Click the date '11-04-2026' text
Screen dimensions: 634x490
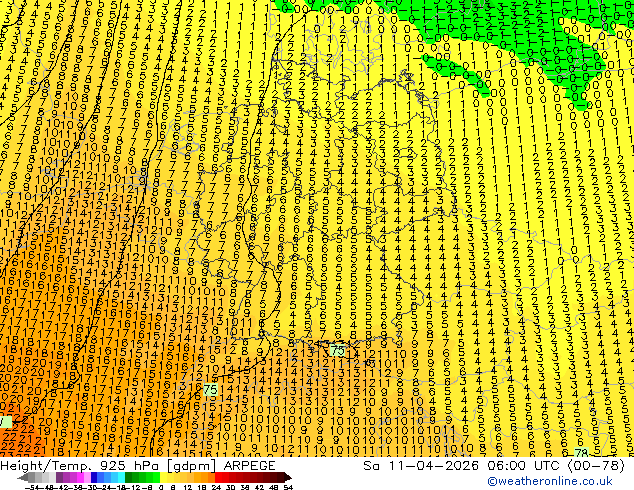click(x=435, y=466)
